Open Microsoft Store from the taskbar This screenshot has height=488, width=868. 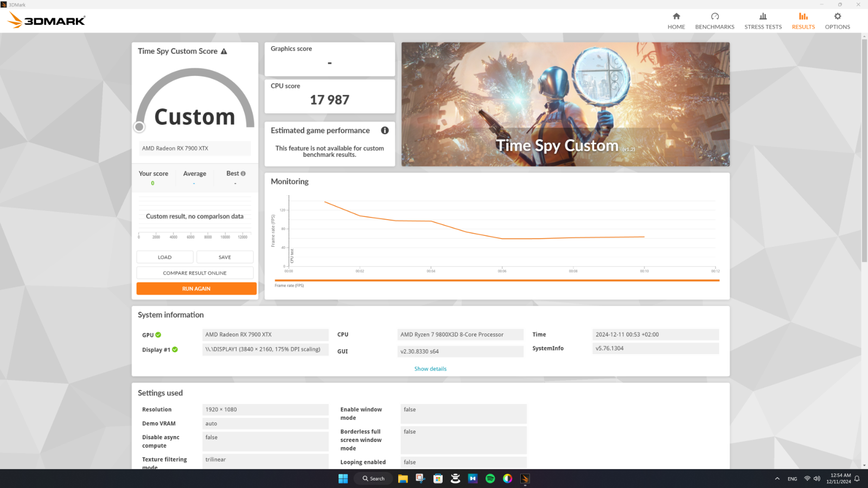tap(438, 478)
